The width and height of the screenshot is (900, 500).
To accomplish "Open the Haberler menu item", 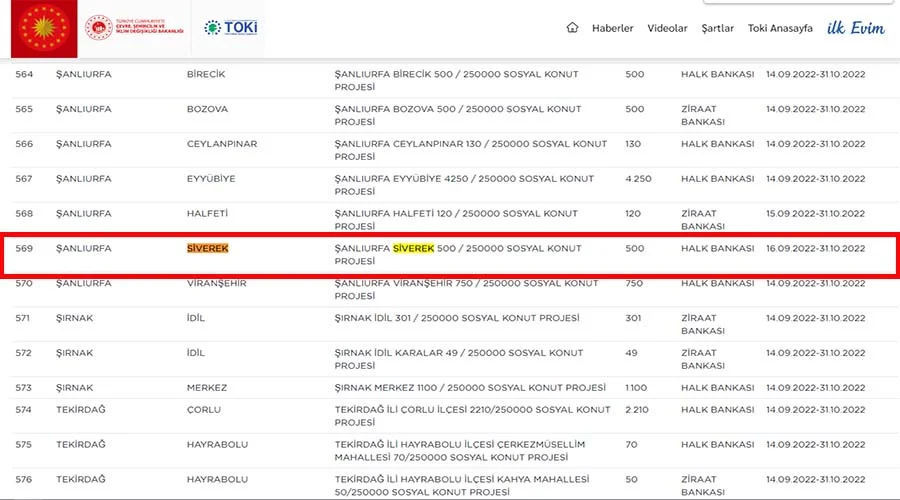I will (612, 28).
